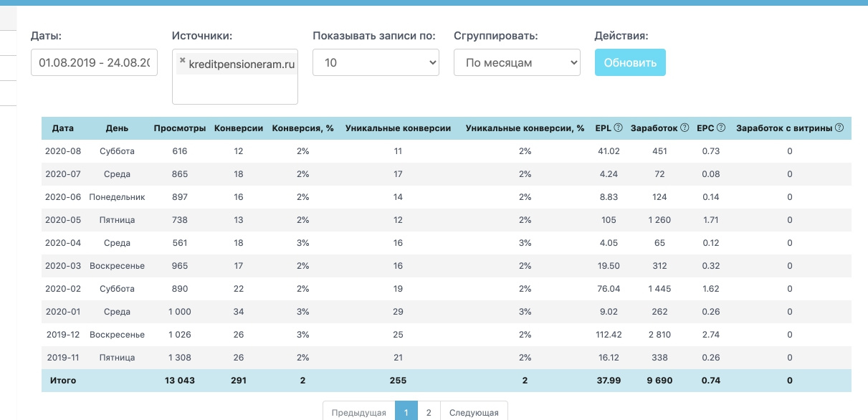Click unique conversions value 29
Screen dimensions: 868x420
point(398,312)
